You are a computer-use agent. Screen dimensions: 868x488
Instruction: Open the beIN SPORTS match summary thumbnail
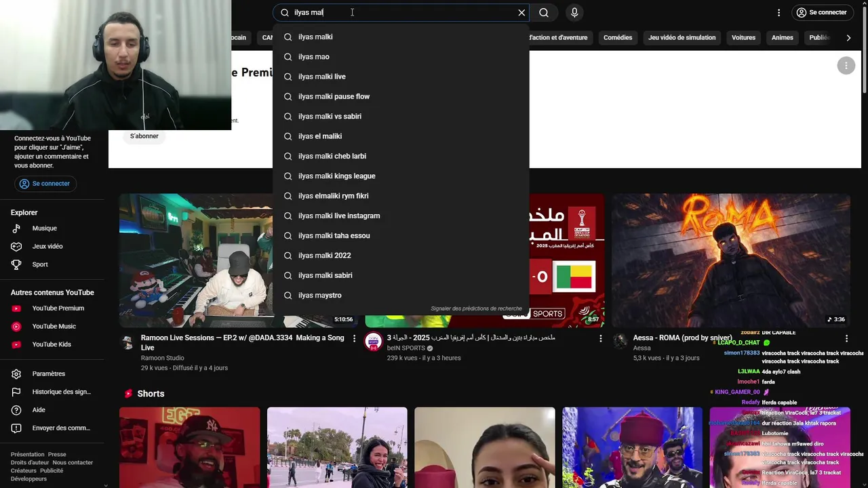(x=566, y=260)
